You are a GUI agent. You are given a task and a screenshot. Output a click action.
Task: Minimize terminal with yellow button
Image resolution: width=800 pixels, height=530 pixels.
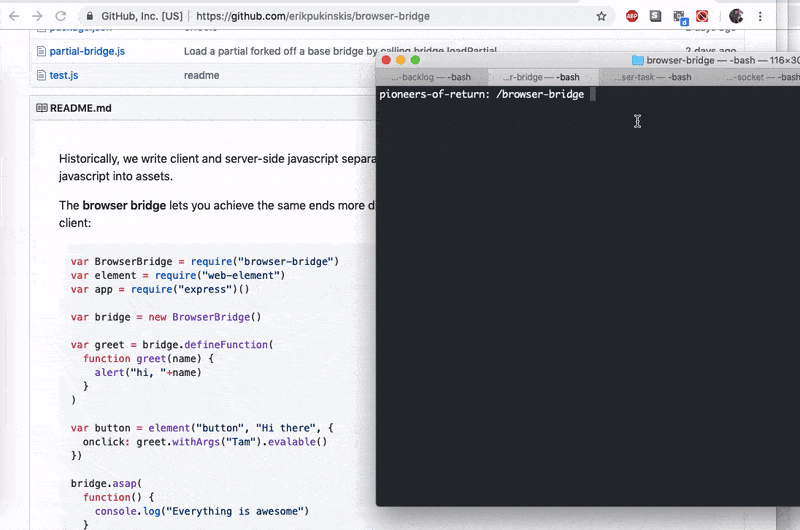pos(401,60)
